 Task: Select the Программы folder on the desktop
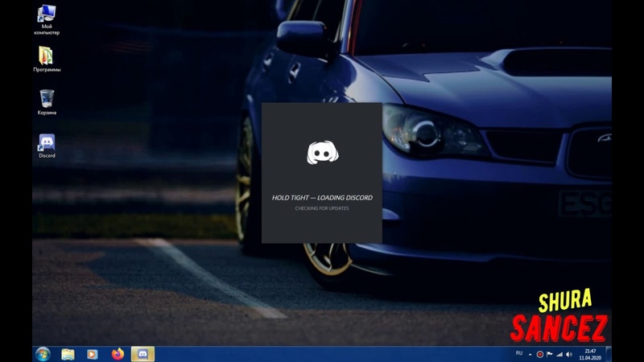(47, 56)
